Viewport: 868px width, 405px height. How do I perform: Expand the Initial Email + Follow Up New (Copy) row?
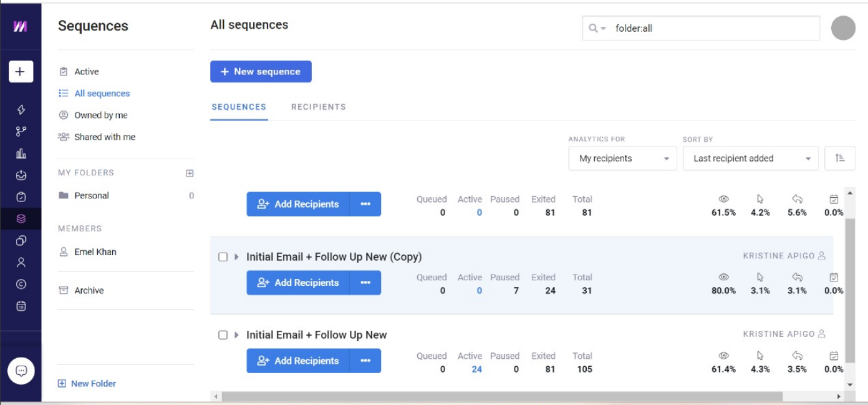pyautogui.click(x=236, y=256)
